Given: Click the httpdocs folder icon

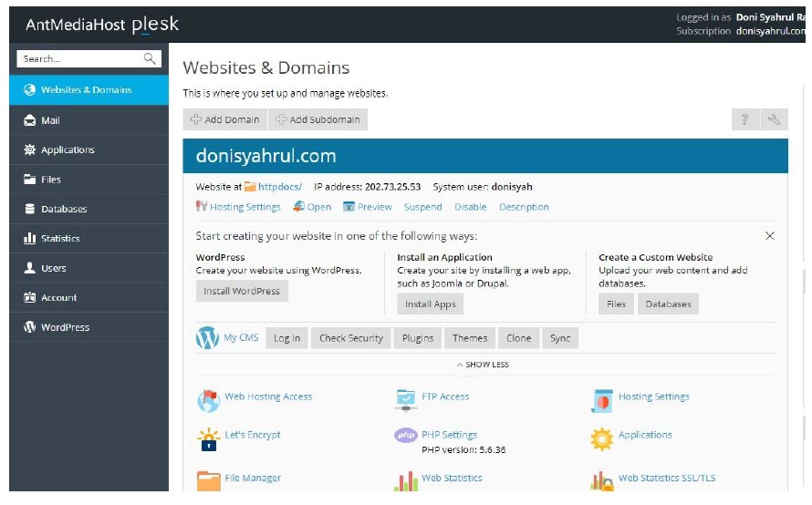Looking at the screenshot, I should [250, 186].
